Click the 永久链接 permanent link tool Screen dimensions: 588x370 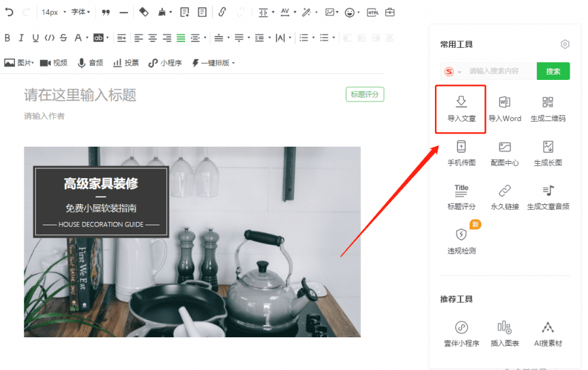(x=505, y=197)
